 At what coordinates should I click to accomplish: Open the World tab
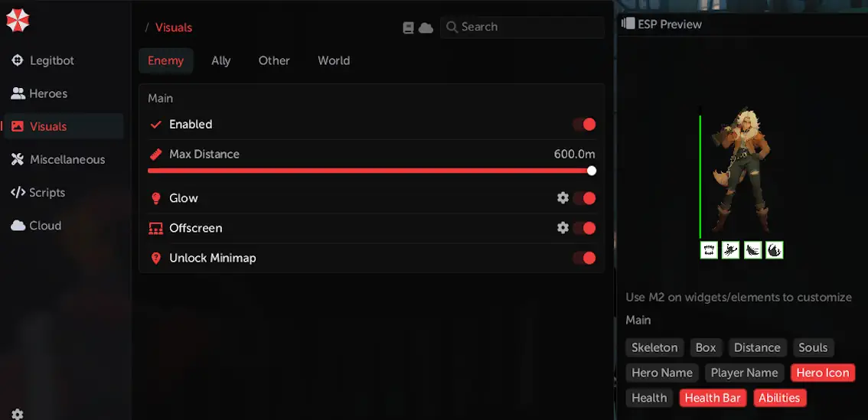[334, 61]
